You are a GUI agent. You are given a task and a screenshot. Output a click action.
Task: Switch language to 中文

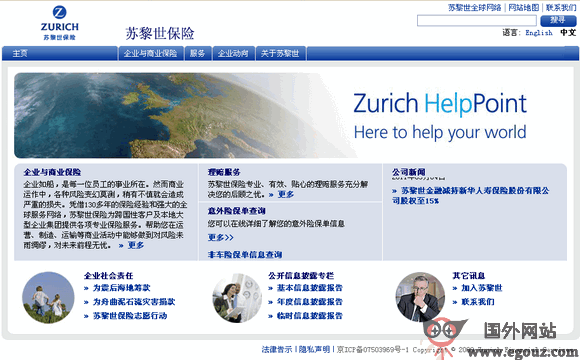(x=568, y=33)
